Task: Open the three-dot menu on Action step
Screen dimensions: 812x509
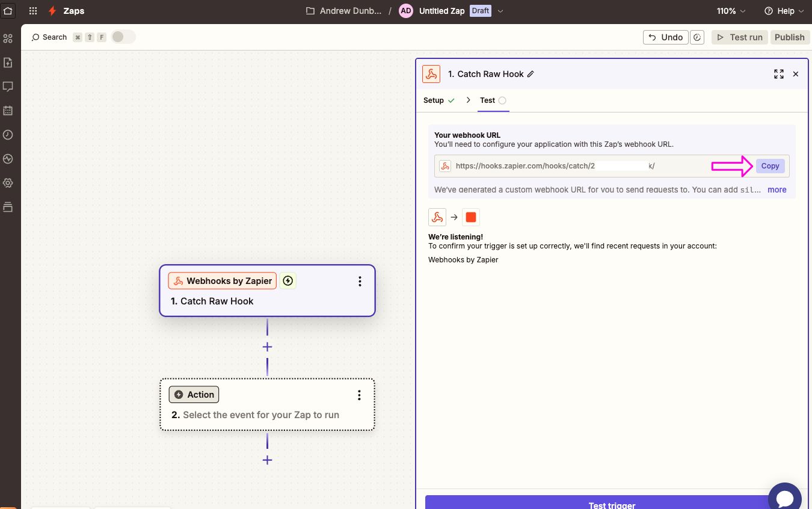Action: (x=359, y=395)
